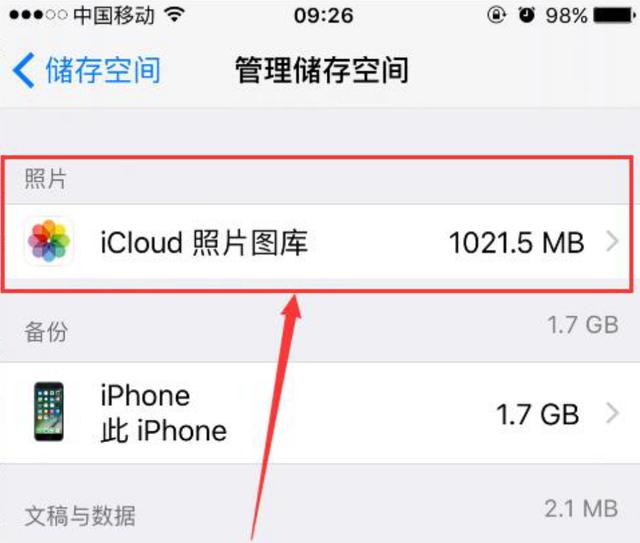The image size is (640, 543).
Task: Tap the 98% battery percentage text
Action: (567, 16)
